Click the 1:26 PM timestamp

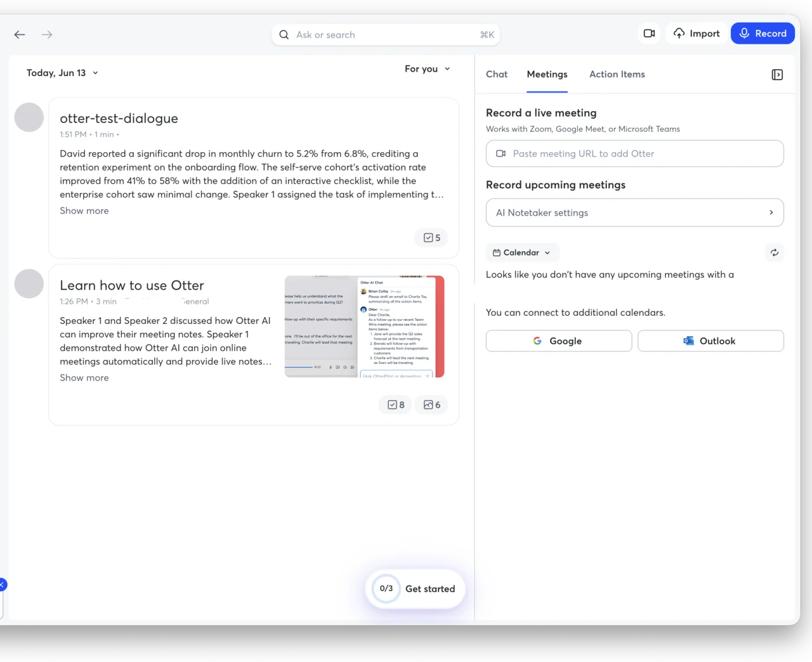click(74, 301)
